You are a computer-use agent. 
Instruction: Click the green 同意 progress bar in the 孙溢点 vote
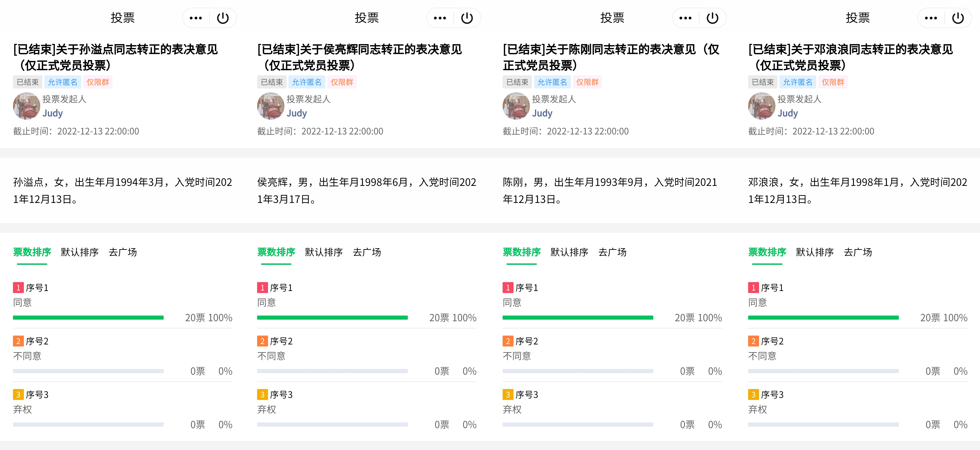[88, 318]
